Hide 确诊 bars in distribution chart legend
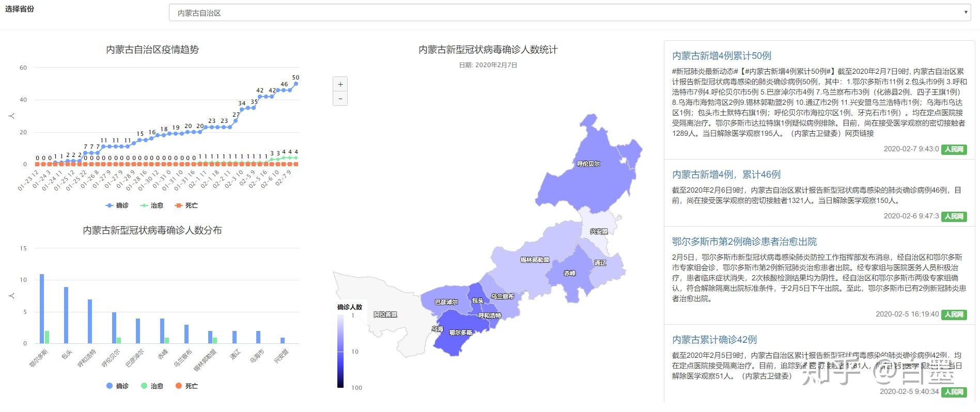Image resolution: width=980 pixels, height=412 pixels. click(117, 386)
